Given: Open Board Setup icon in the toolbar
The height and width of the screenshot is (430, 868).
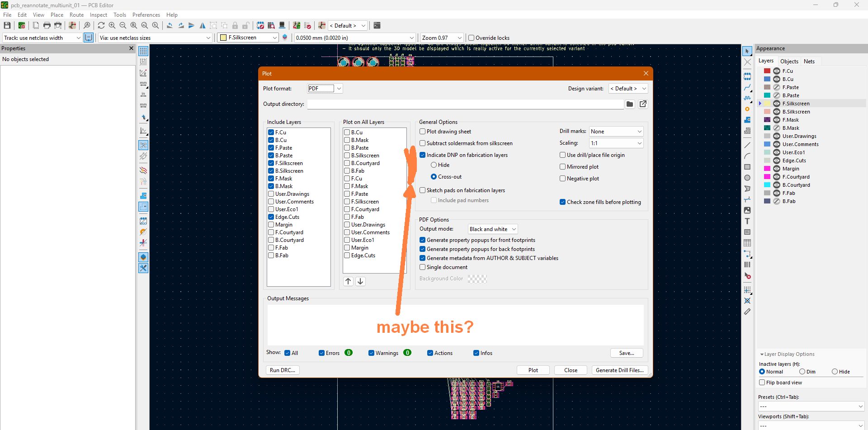Looking at the screenshot, I should (x=21, y=25).
